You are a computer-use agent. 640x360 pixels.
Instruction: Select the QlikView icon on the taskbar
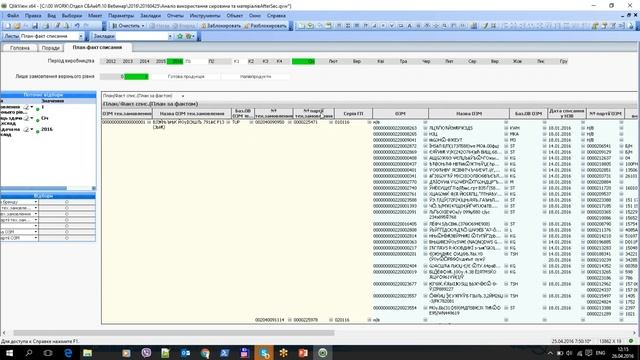pyautogui.click(x=322, y=353)
